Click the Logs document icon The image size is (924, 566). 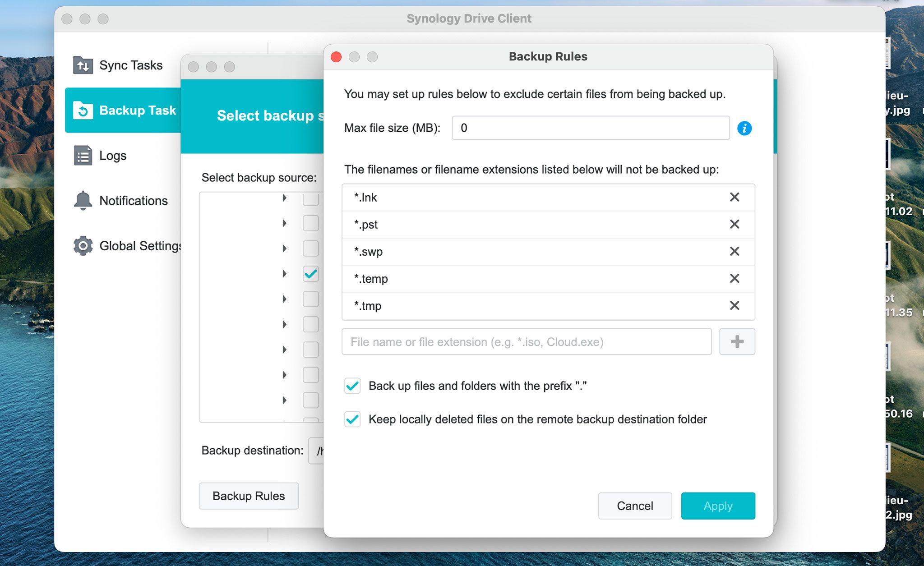click(83, 156)
